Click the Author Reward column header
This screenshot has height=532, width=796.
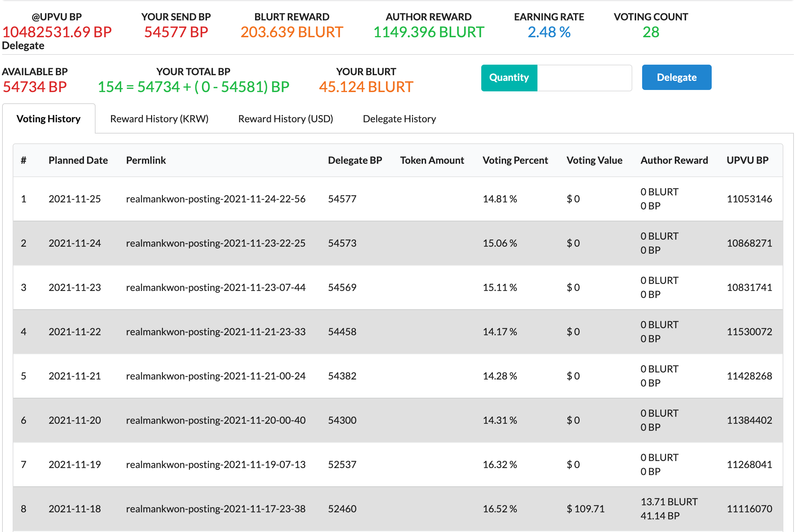coord(674,160)
